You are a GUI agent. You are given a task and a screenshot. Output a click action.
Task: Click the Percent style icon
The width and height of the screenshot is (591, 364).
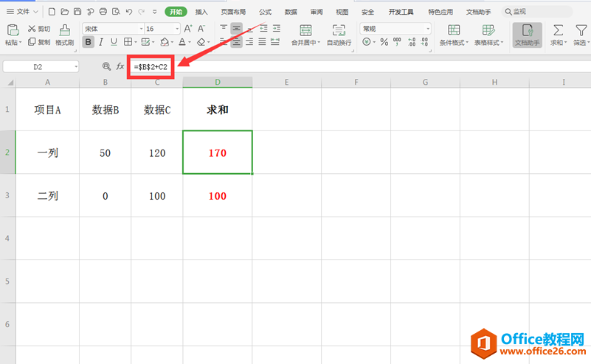384,43
